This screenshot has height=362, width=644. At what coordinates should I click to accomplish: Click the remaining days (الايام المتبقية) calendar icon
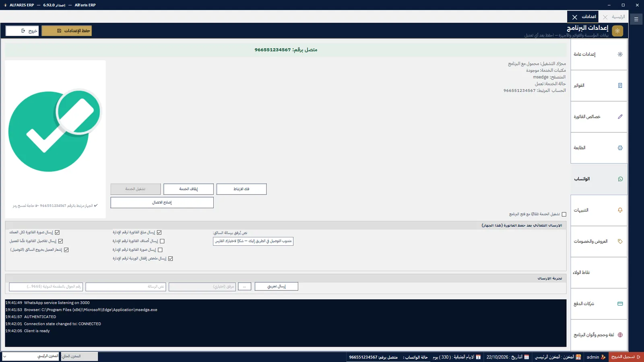point(478,357)
